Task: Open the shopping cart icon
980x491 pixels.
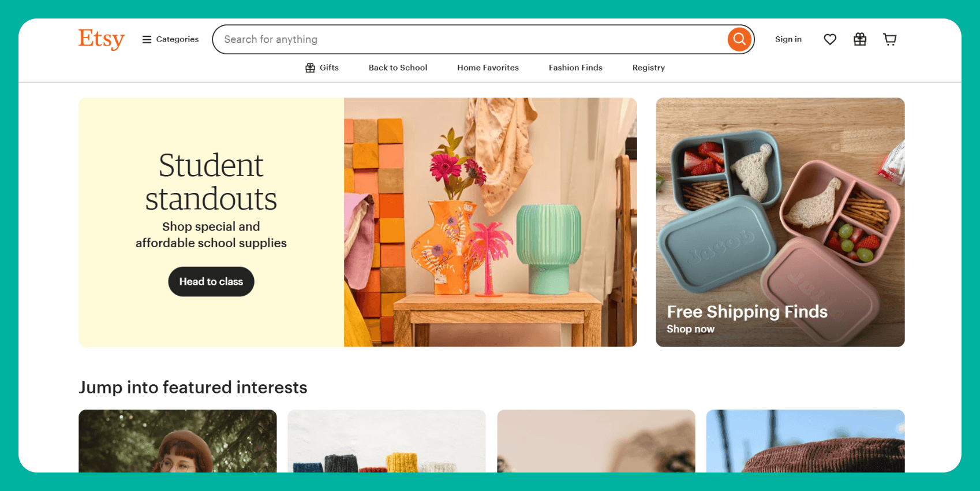Action: point(890,39)
